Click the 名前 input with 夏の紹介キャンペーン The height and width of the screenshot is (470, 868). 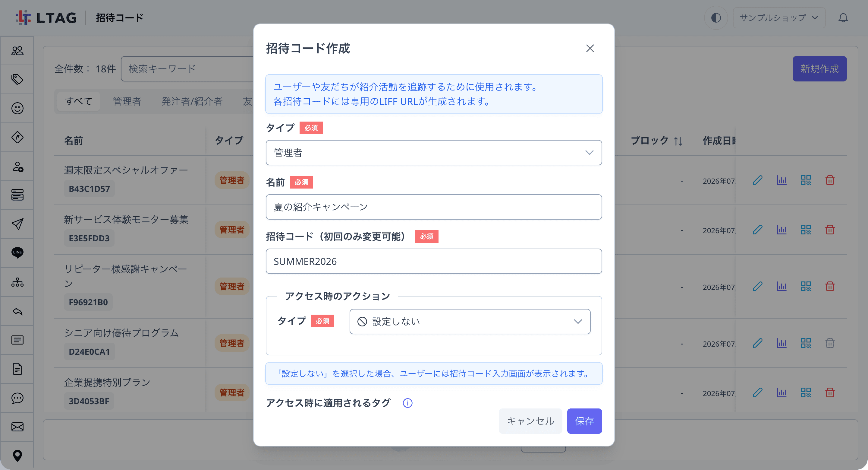point(434,207)
